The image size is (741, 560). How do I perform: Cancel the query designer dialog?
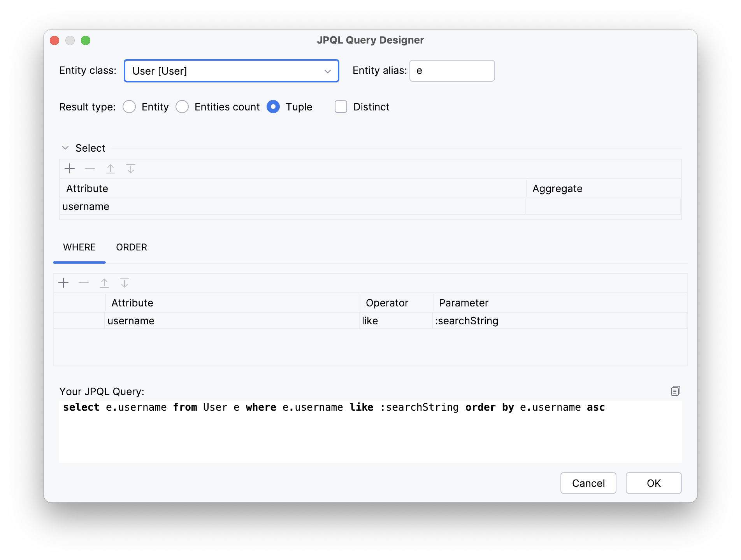tap(588, 483)
